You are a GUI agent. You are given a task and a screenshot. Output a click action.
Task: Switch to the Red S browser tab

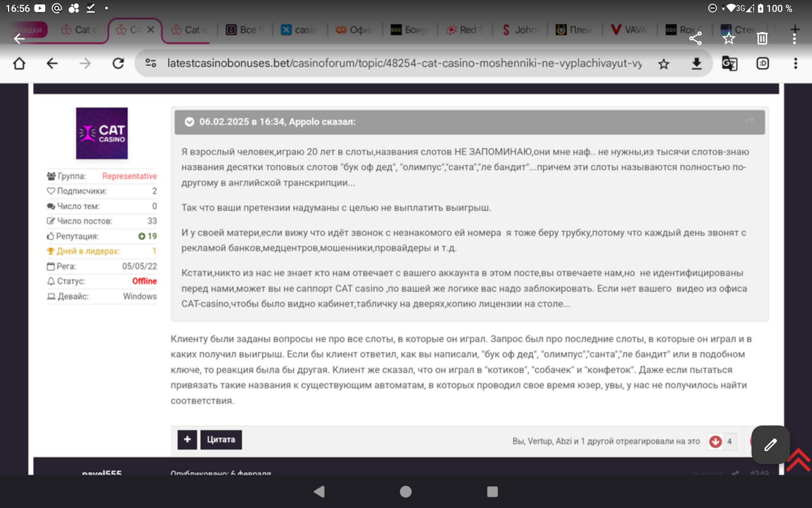point(464,30)
